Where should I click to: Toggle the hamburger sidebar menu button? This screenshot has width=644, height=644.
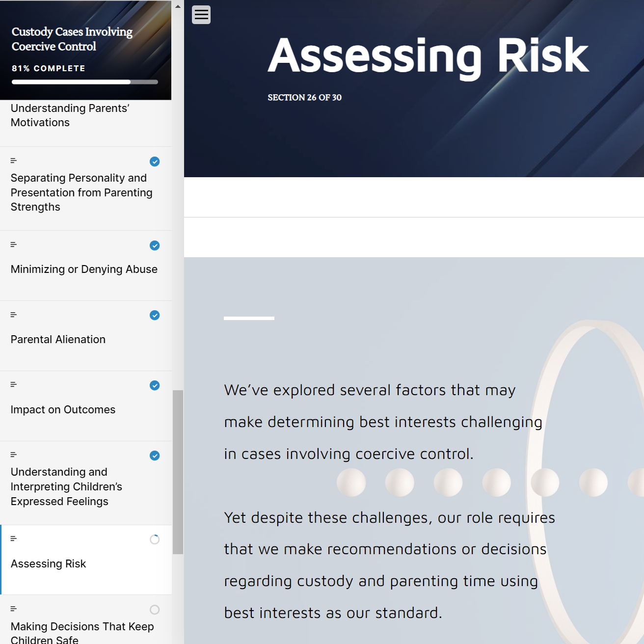pyautogui.click(x=201, y=15)
